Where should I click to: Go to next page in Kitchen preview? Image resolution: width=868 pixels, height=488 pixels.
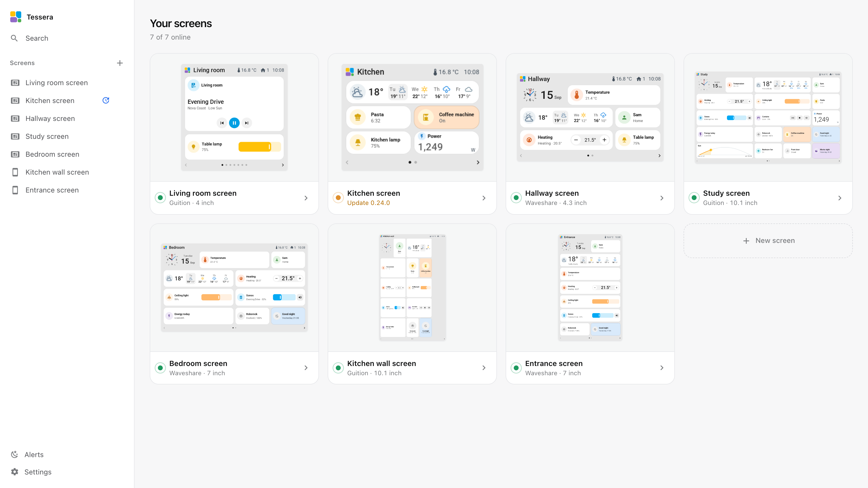pos(478,162)
